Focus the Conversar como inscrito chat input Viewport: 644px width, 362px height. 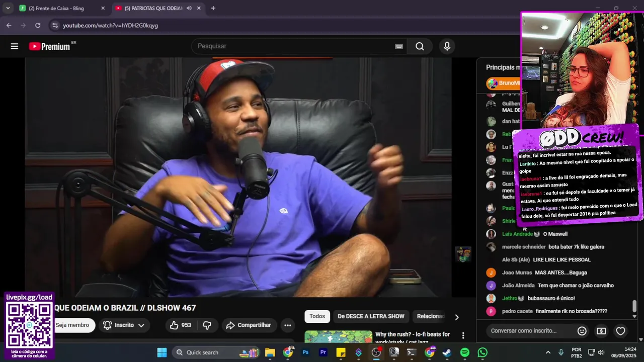(531, 331)
